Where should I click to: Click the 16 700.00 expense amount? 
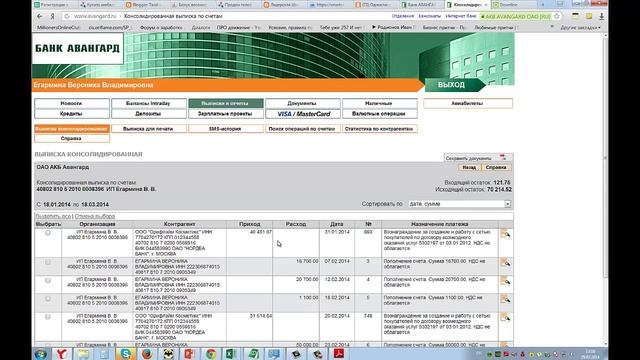point(307,261)
